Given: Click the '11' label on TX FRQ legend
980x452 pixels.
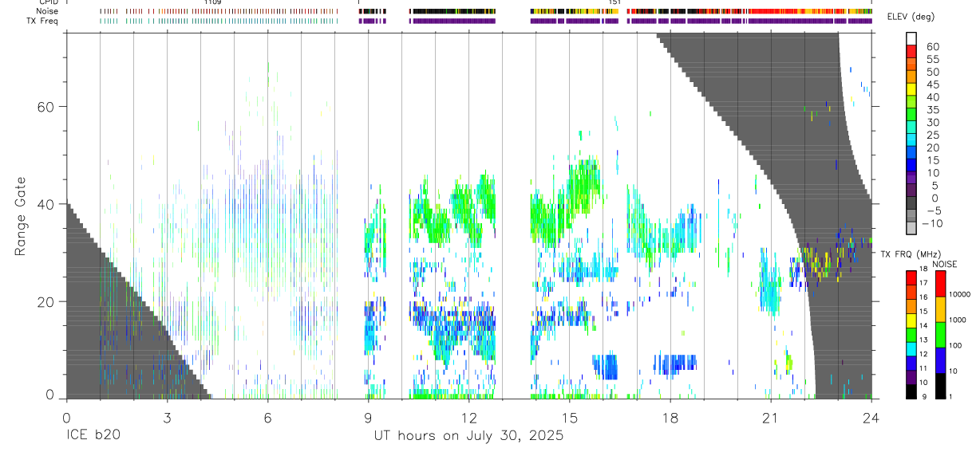Looking at the screenshot, I should pos(924,369).
